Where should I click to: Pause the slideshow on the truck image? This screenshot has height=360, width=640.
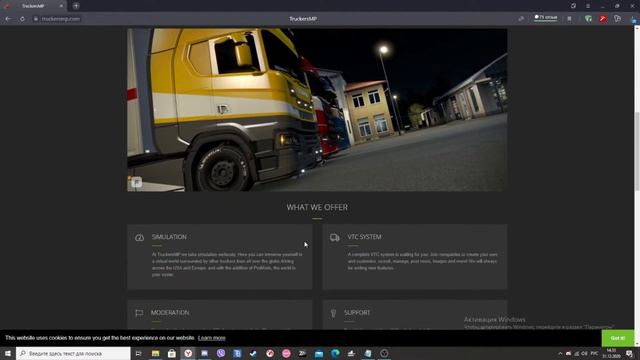[136, 182]
